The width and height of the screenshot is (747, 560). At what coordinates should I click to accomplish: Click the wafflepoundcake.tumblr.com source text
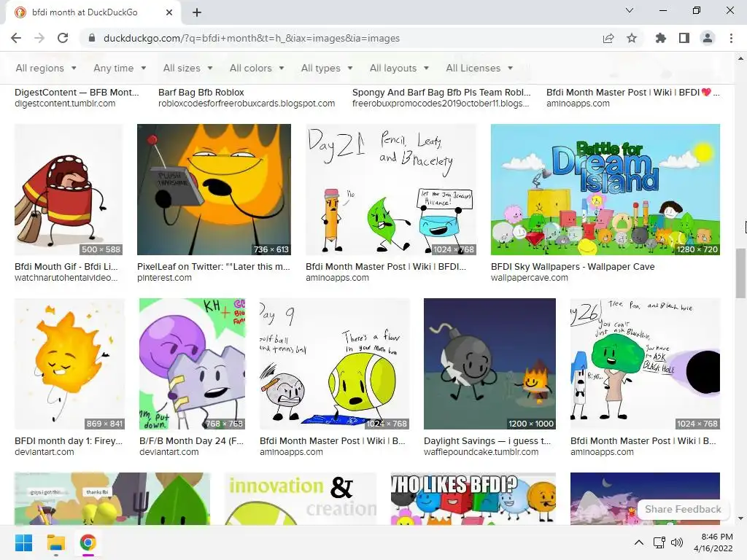tap(481, 452)
